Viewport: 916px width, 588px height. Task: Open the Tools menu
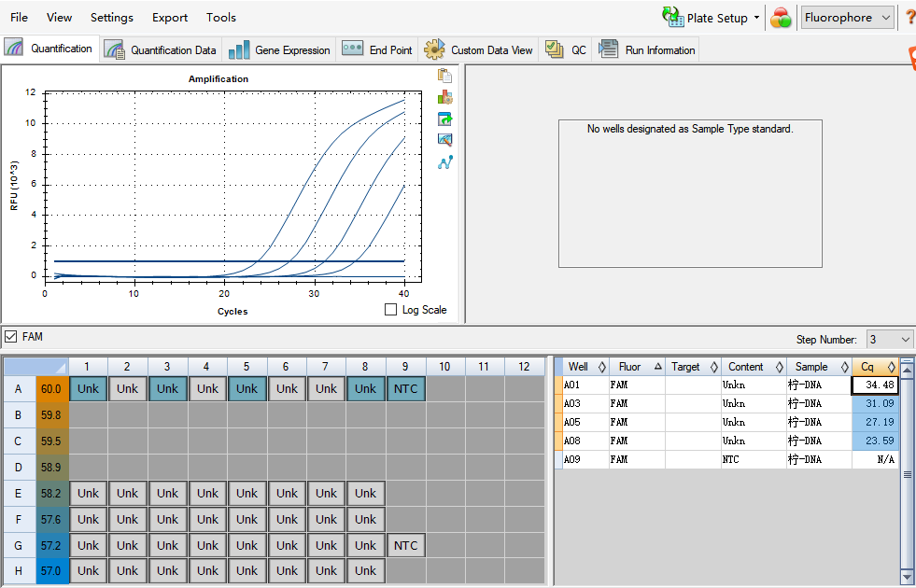pyautogui.click(x=220, y=17)
